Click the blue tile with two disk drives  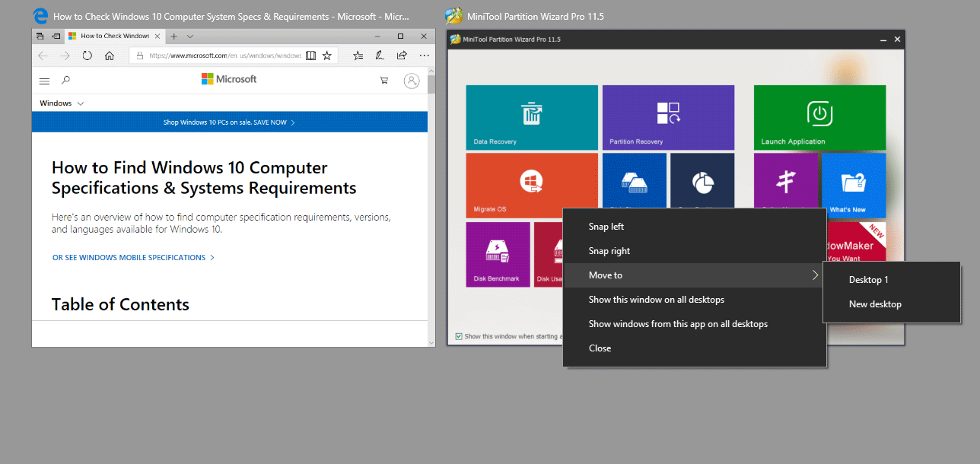[x=634, y=180]
